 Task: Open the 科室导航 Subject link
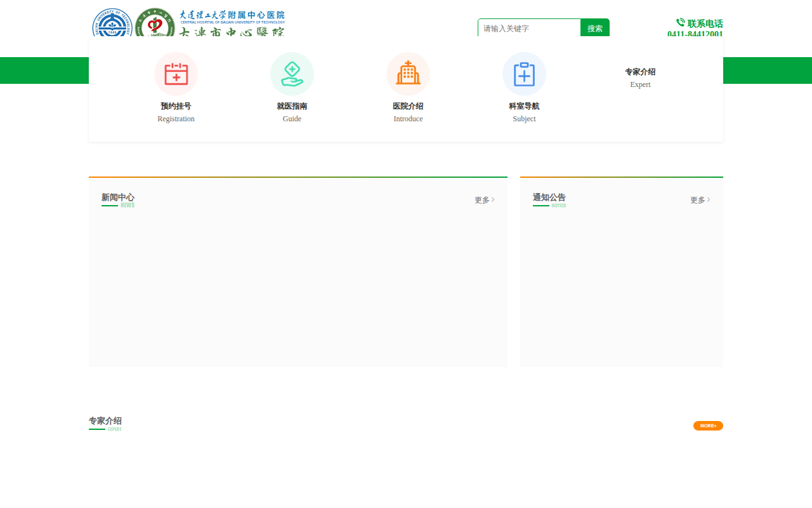pyautogui.click(x=524, y=112)
